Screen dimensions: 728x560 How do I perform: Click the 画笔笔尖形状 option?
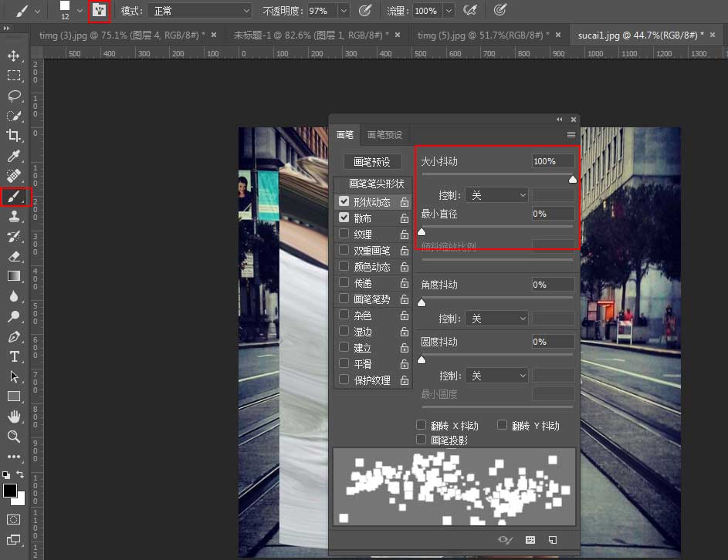(376, 184)
